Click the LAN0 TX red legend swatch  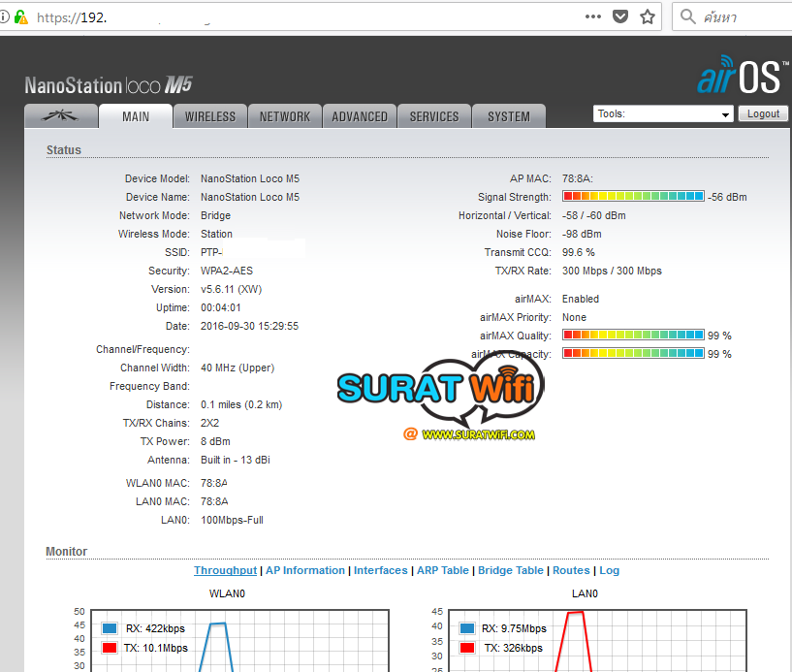coord(467,648)
